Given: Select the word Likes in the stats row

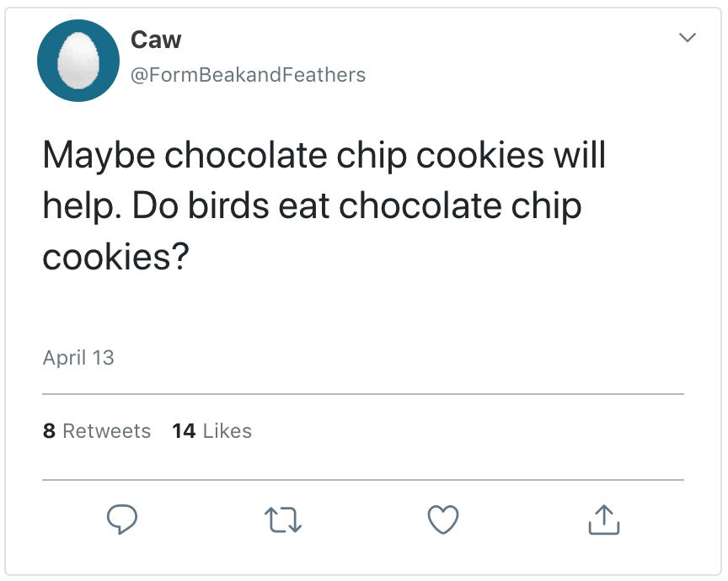Looking at the screenshot, I should coord(227,431).
